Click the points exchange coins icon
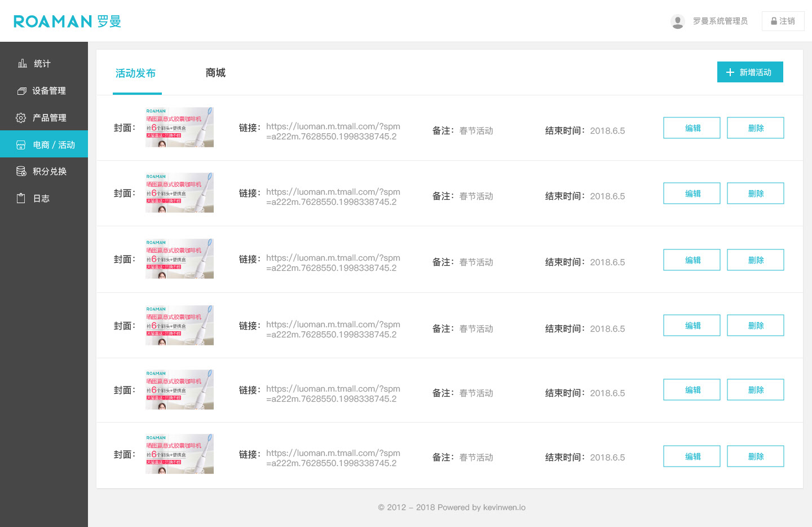 (21, 172)
